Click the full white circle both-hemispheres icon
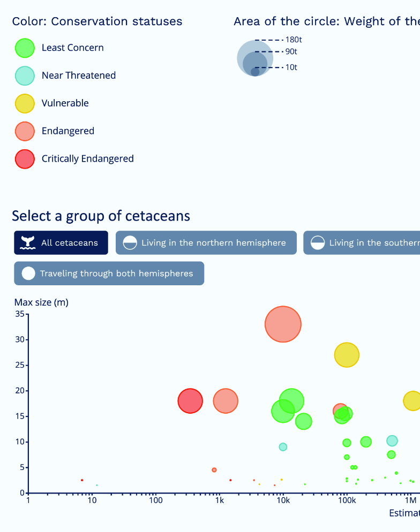 tap(28, 273)
